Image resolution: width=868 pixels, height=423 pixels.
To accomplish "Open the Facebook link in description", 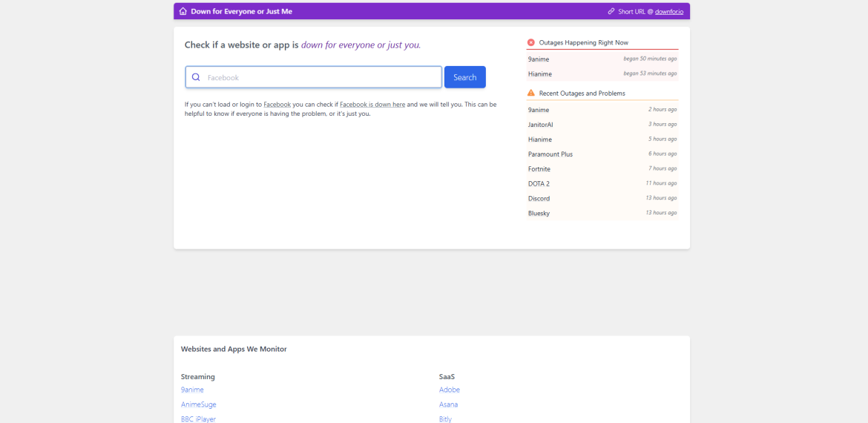I will click(277, 104).
